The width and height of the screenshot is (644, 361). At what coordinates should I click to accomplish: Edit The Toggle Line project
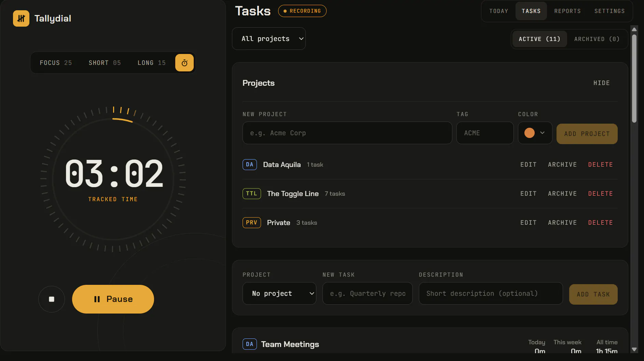click(x=529, y=194)
